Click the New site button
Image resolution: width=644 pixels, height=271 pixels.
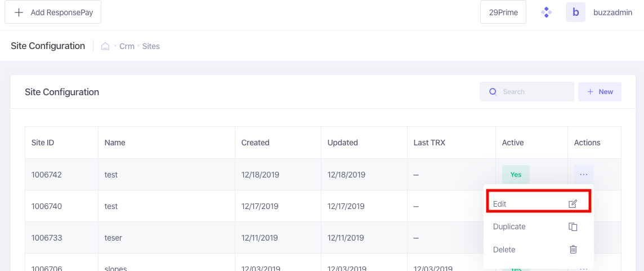click(x=600, y=92)
